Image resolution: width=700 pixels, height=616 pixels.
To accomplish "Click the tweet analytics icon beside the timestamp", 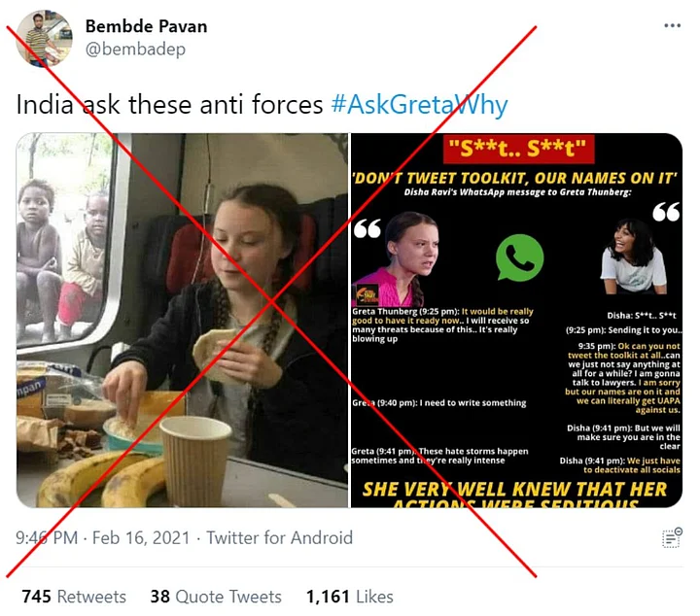I will pos(672,537).
